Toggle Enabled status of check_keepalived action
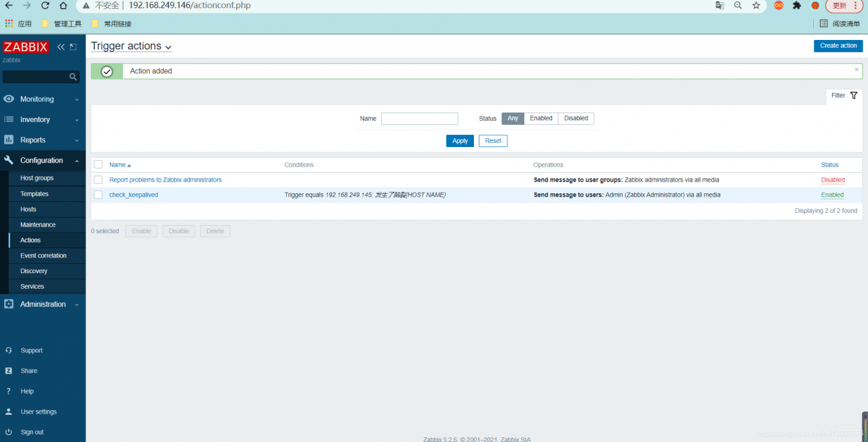Screen dimensions: 868x442 click(832, 195)
